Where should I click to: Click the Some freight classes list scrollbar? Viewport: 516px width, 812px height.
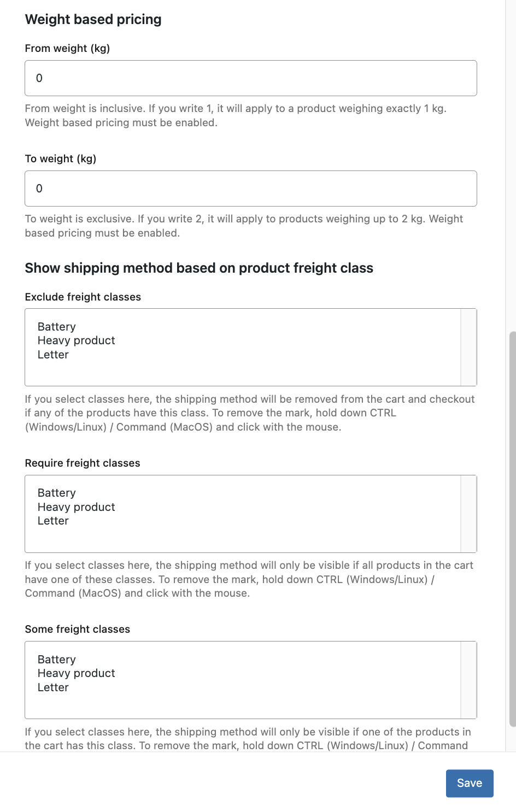coord(468,680)
